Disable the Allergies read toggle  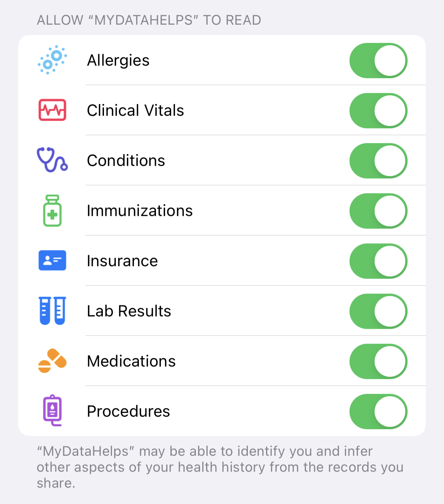[x=378, y=60]
